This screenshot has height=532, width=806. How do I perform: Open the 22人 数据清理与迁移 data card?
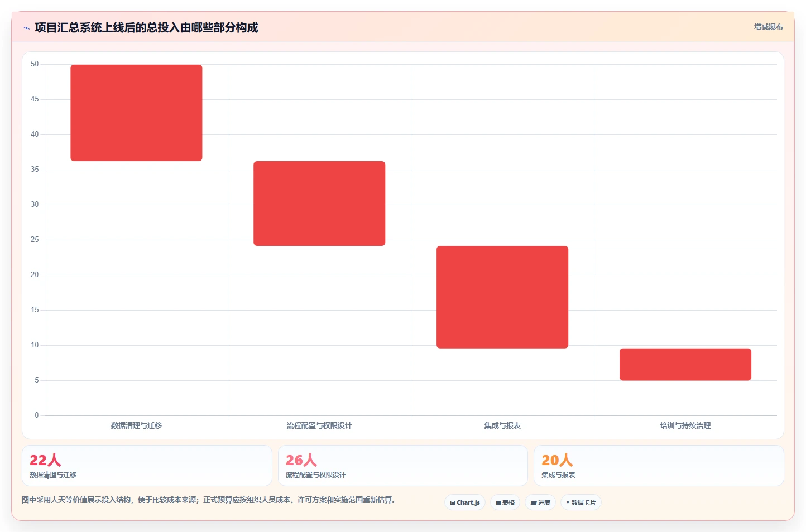click(x=147, y=466)
